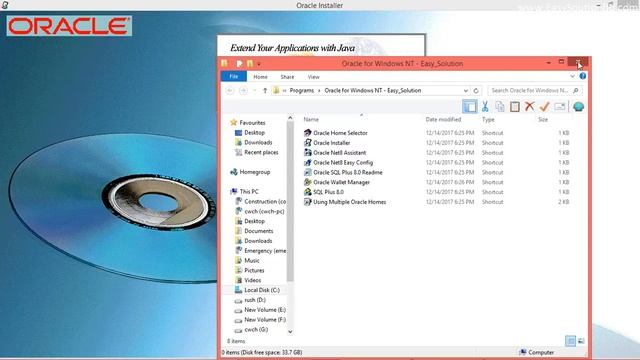Open the File ribbon tab
This screenshot has width=640, height=360.
233,76
